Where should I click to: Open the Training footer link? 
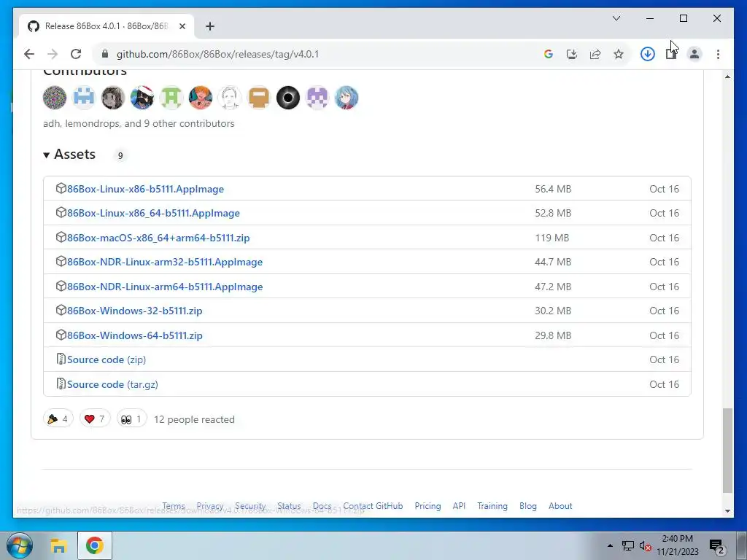click(492, 506)
